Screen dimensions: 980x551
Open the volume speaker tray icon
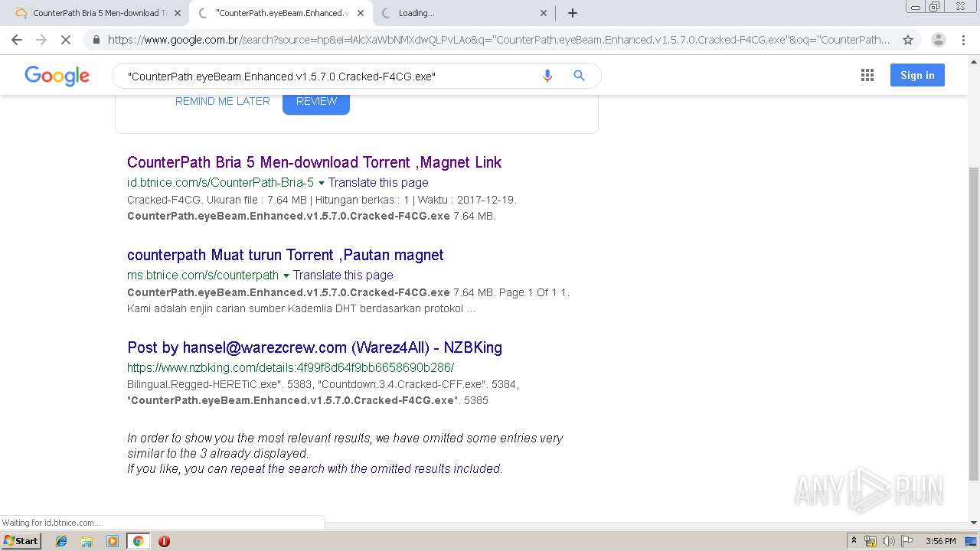click(889, 541)
